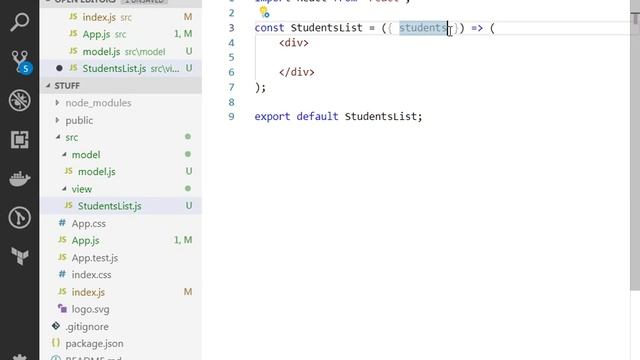Click the opening <div> tag
This screenshot has width=640, height=360.
(294, 42)
